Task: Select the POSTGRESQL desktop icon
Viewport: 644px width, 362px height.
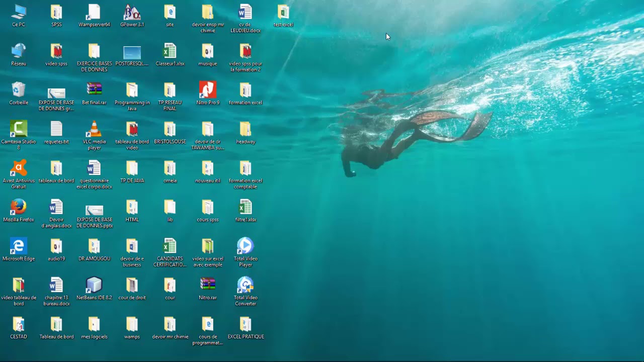Action: [x=132, y=55]
